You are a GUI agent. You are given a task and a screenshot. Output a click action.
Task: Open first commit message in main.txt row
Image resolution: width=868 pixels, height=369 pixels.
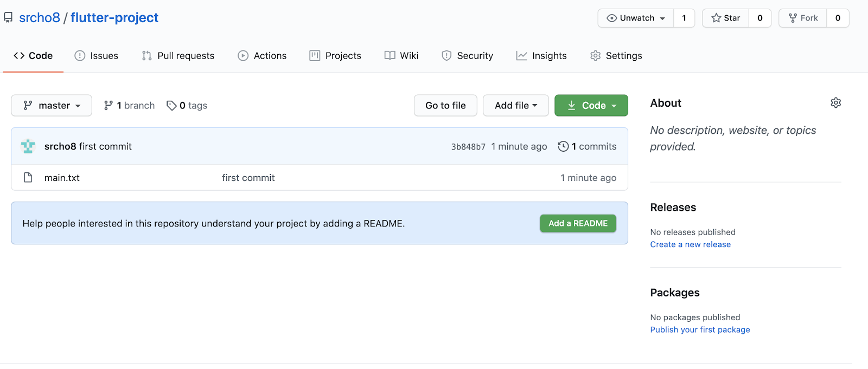pyautogui.click(x=248, y=178)
